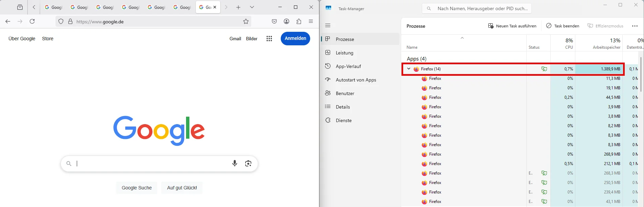The height and width of the screenshot is (207, 644).
Task: Open the App-Verlauf page in Task-Manager
Action: (x=360, y=66)
